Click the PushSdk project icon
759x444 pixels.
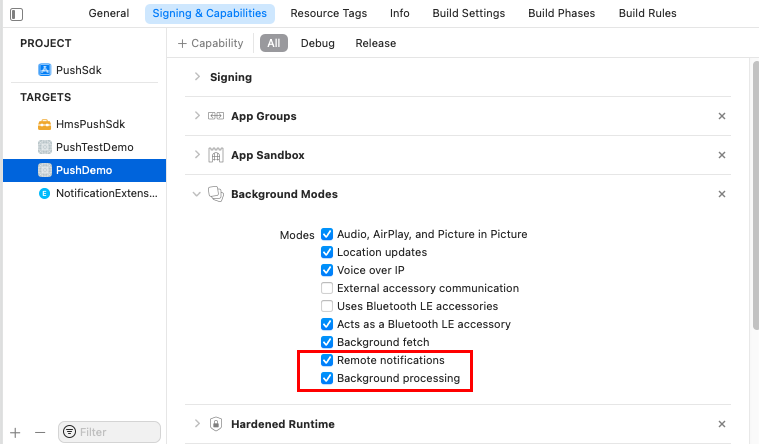(45, 70)
